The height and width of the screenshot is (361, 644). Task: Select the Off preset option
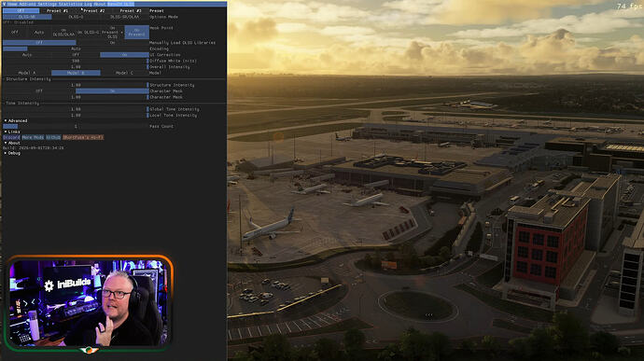click(x=21, y=10)
